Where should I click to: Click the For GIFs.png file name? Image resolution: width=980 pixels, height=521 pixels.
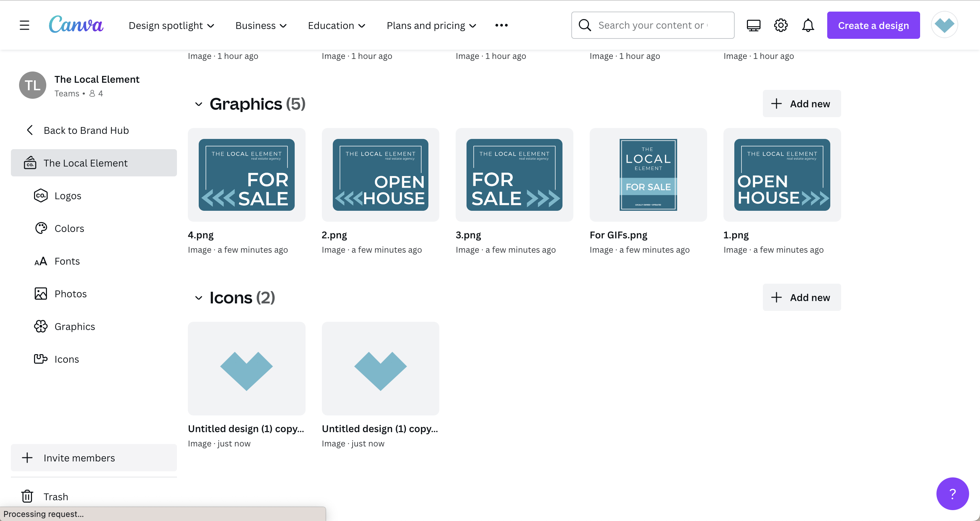click(x=619, y=235)
